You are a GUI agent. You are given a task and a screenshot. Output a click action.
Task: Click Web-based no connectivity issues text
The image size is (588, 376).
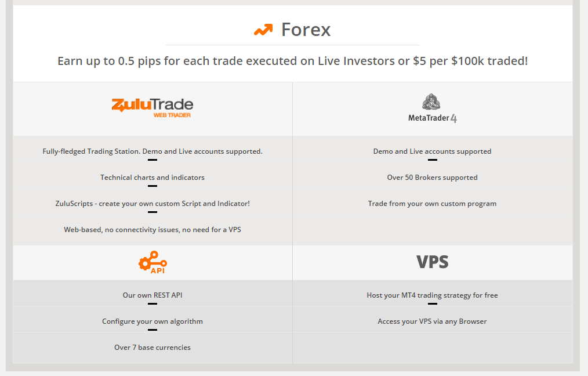[153, 230]
